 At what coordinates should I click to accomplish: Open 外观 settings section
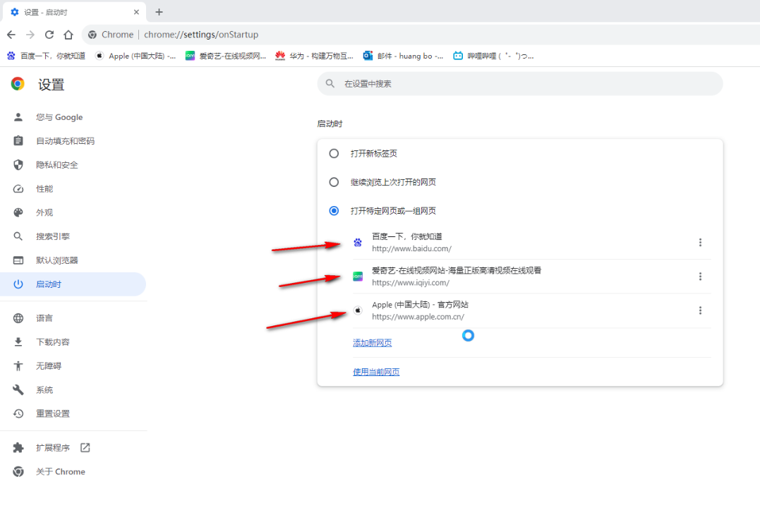pos(73,212)
